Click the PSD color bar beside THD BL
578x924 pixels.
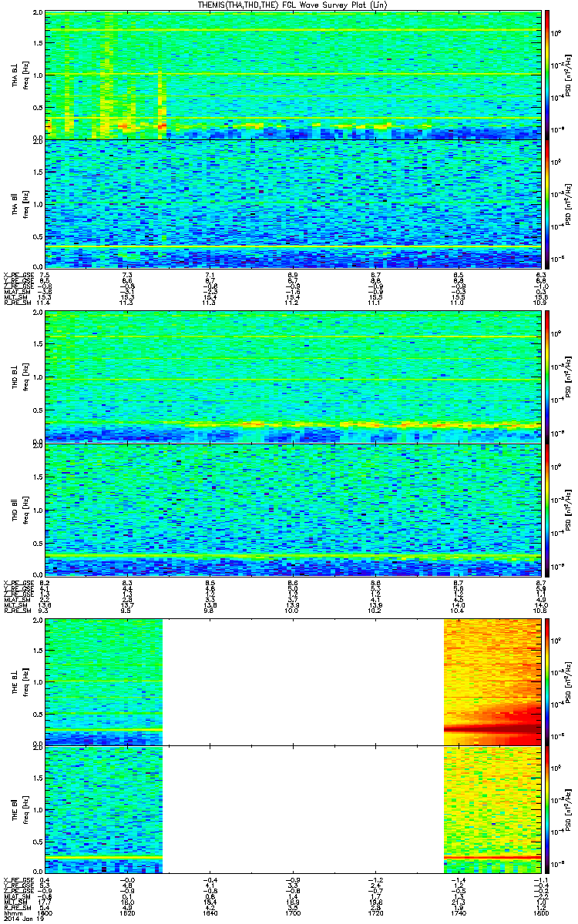click(546, 378)
